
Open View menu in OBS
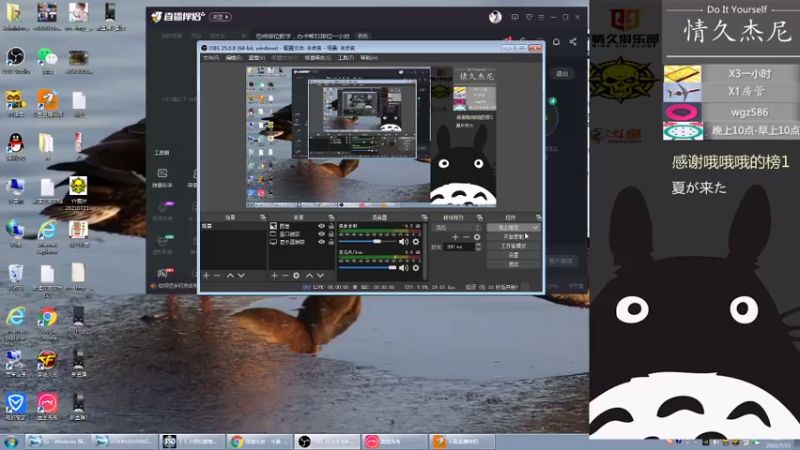click(256, 58)
